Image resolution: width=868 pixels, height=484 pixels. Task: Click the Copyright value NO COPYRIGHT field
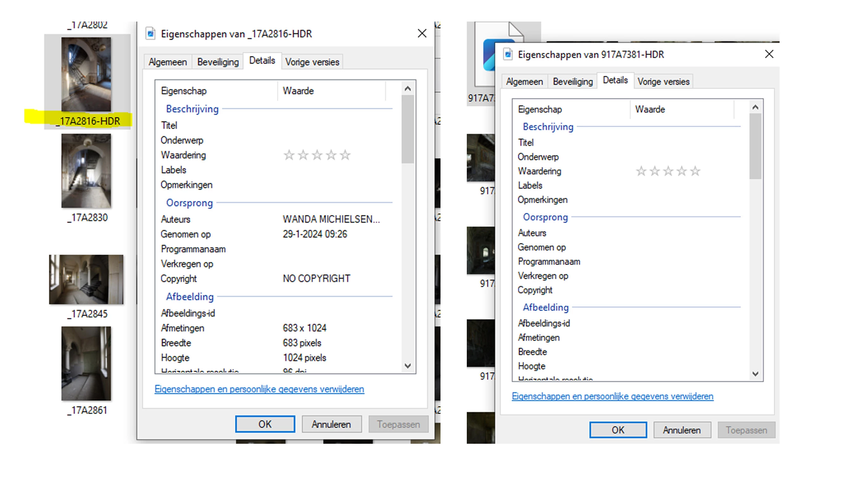[x=316, y=278]
